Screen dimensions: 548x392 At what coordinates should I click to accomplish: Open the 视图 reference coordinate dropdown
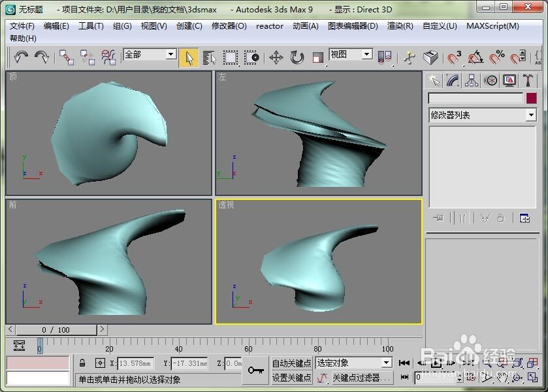click(368, 55)
